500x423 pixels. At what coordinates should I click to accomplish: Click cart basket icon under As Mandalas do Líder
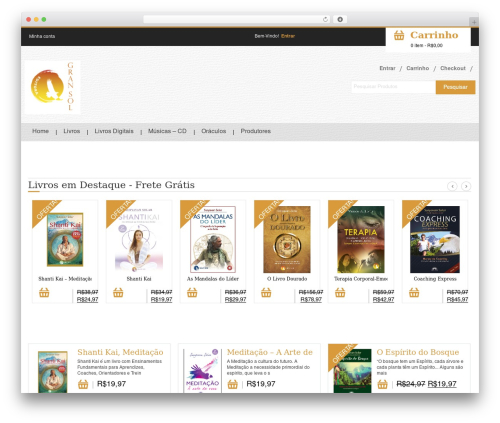click(192, 293)
